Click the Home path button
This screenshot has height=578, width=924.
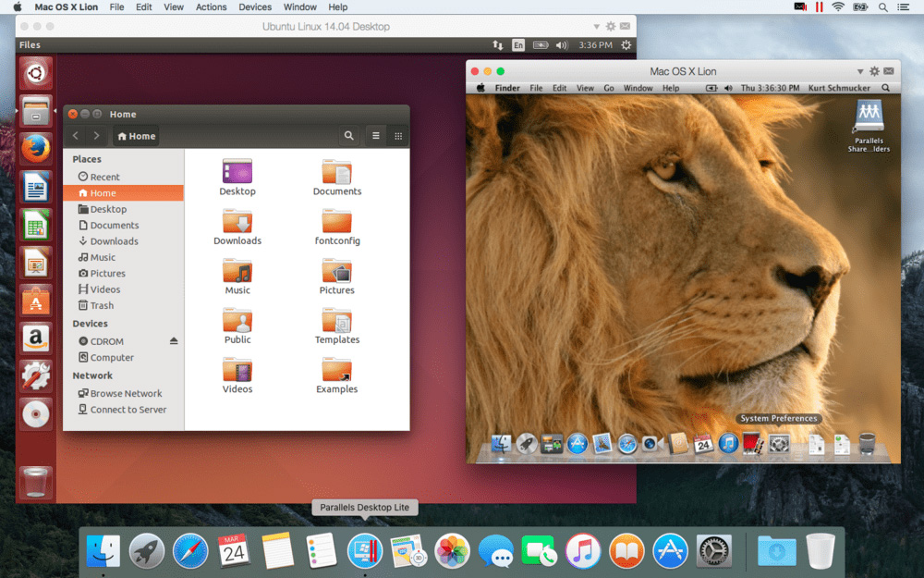click(x=137, y=136)
